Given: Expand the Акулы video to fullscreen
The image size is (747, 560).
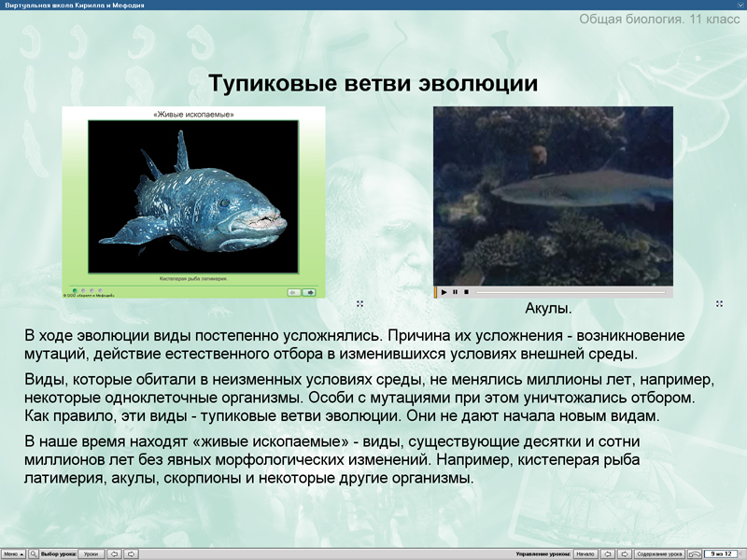Looking at the screenshot, I should point(719,302).
